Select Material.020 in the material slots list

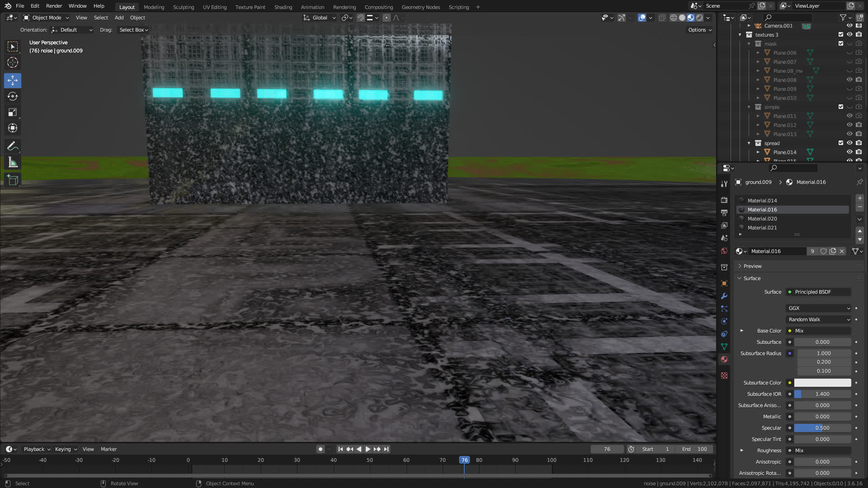pyautogui.click(x=762, y=219)
